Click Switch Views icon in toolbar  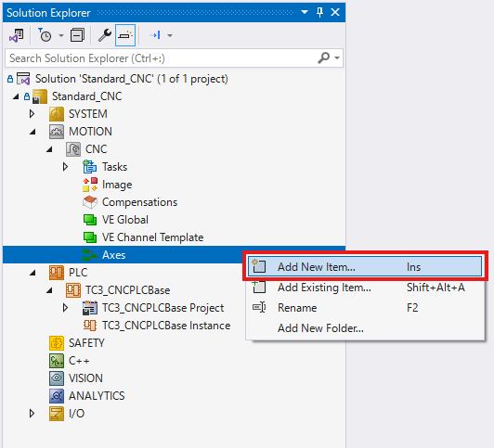17,35
